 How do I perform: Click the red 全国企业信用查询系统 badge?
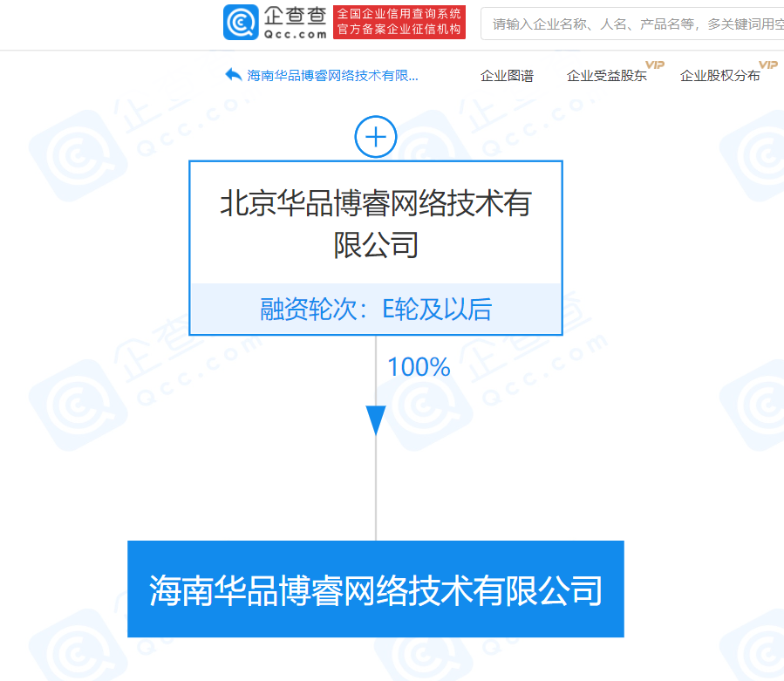(x=399, y=22)
